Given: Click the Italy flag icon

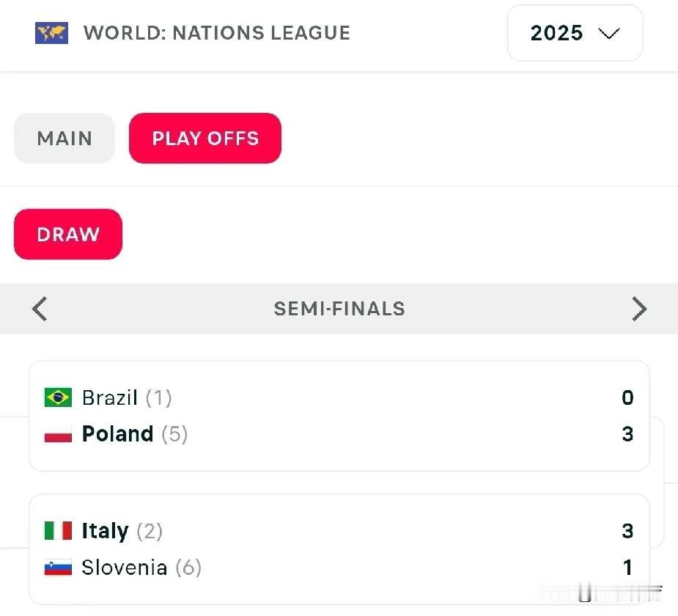Looking at the screenshot, I should click(58, 531).
